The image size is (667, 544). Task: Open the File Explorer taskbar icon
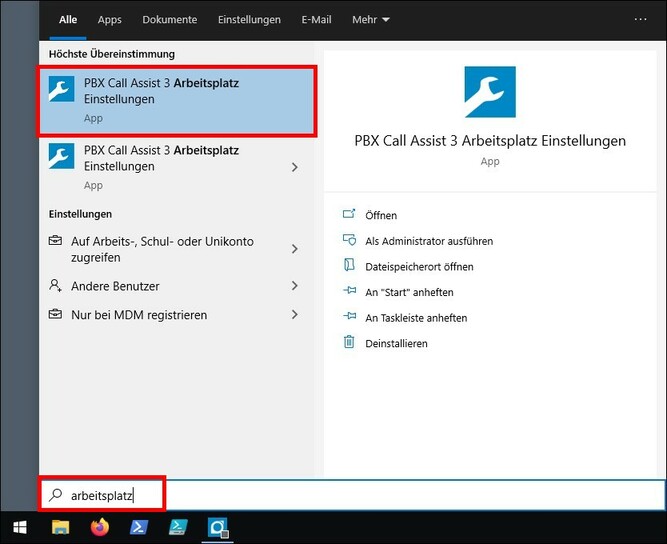pyautogui.click(x=60, y=527)
